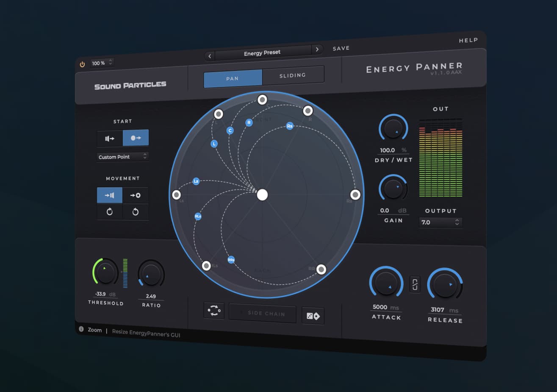Toggle the orange power bypass icon
The height and width of the screenshot is (392, 557).
(82, 64)
